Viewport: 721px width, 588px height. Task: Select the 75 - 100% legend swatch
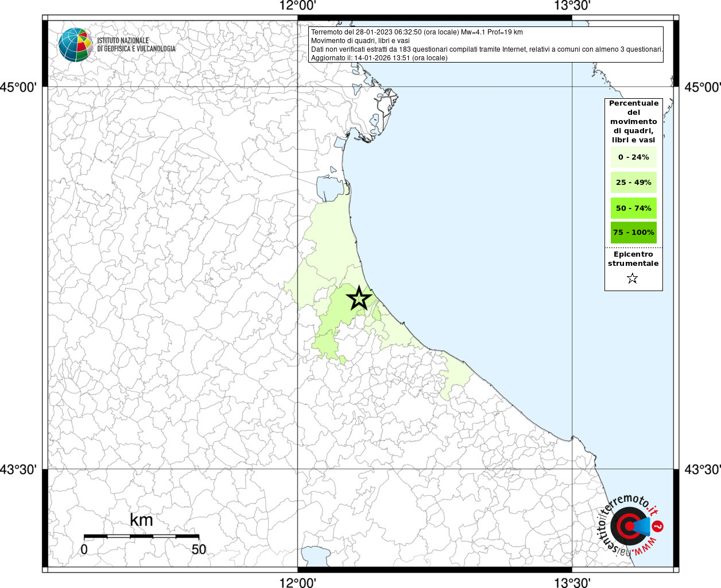click(634, 233)
